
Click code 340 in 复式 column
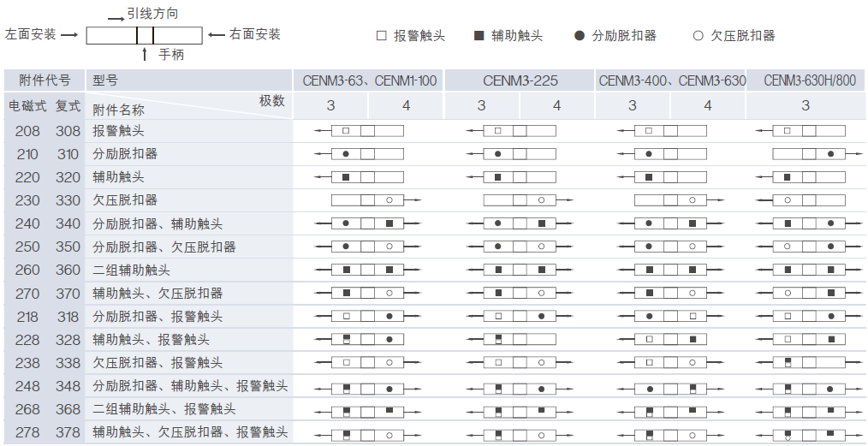(68, 223)
